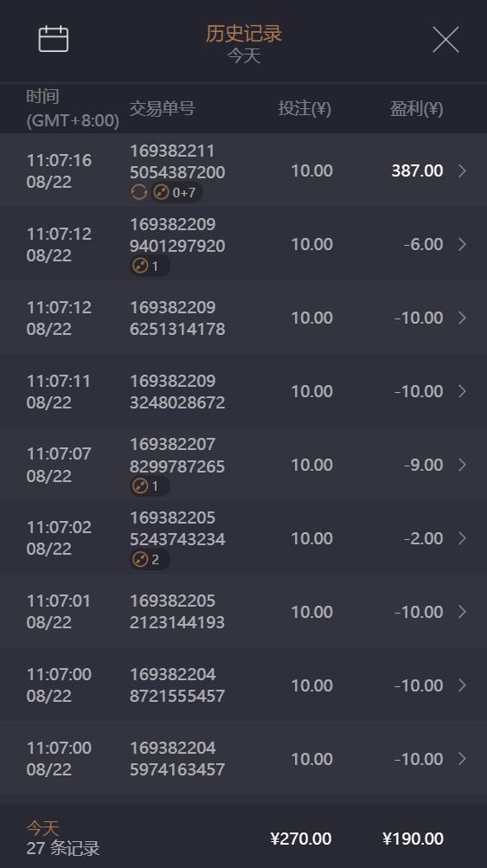Click the 盈利(¥) column header

coord(417,108)
